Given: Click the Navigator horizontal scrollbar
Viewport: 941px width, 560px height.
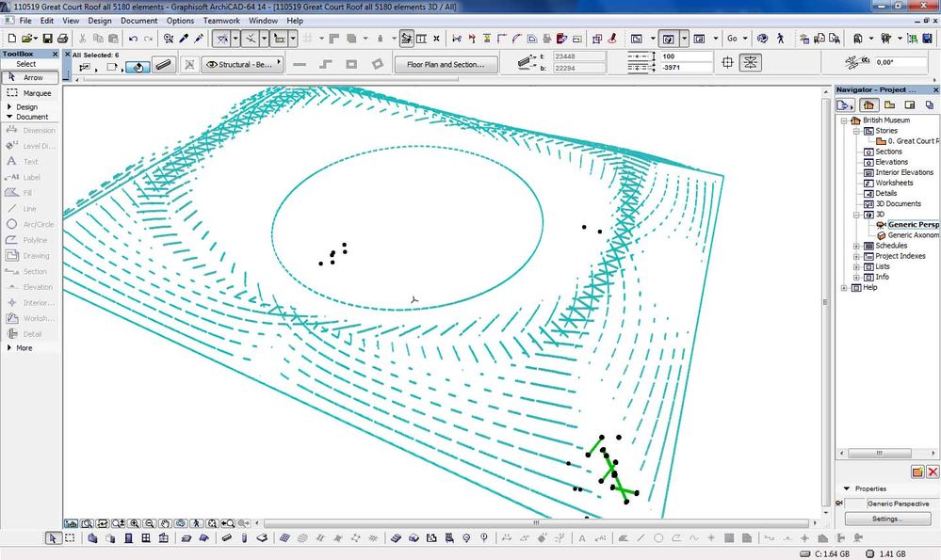Looking at the screenshot, I should tap(879, 454).
